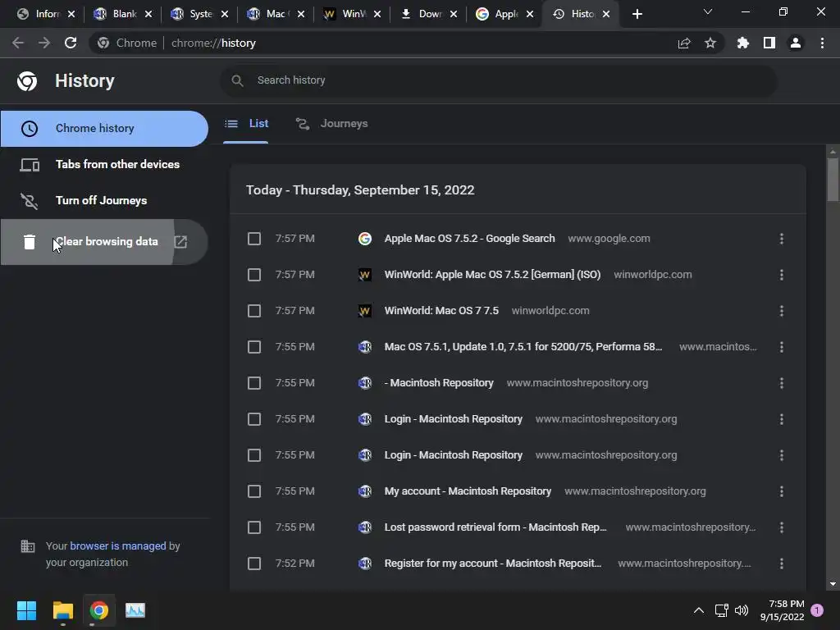Open the Apple Mac OS 7.5.2 - Google Search link
Screen dimensions: 840x630
click(469, 239)
